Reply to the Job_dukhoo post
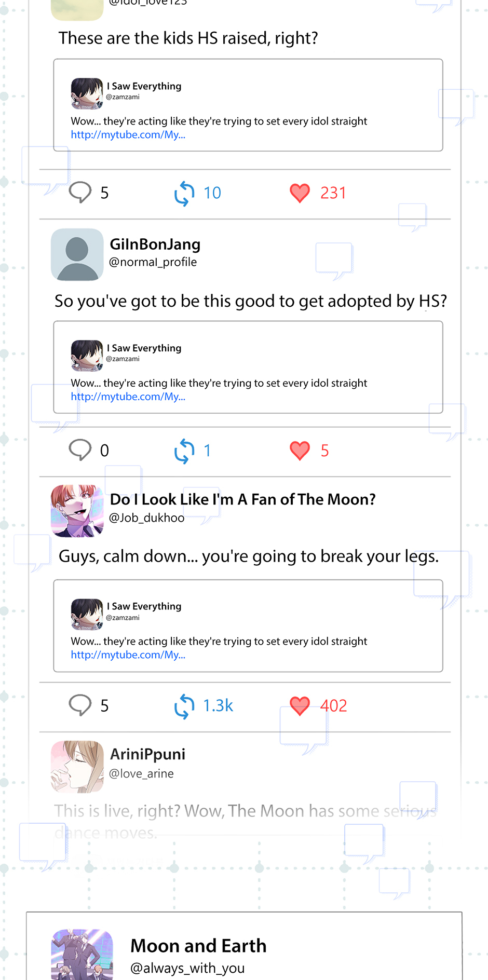 80,705
